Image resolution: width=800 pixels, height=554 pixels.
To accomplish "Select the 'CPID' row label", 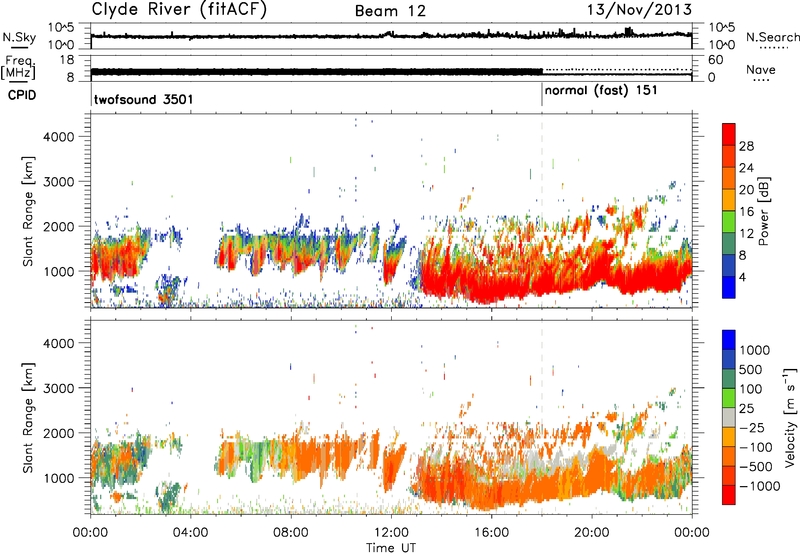I will tap(22, 95).
